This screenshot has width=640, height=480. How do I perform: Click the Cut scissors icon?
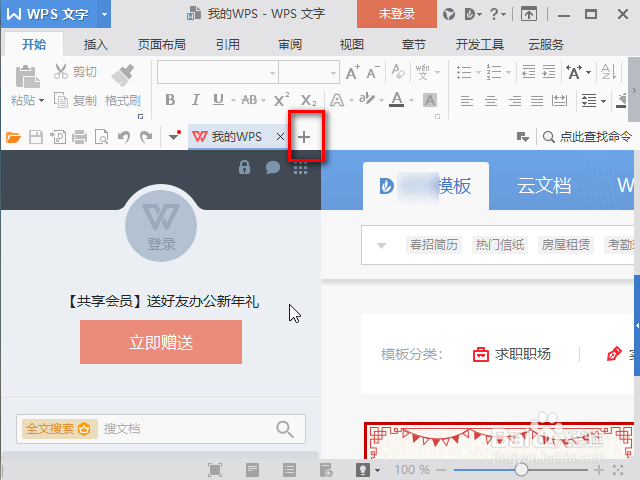[x=60, y=71]
